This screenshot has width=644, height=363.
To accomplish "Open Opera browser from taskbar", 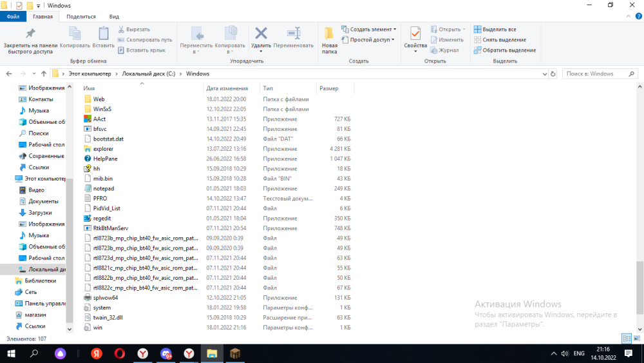I will (120, 353).
